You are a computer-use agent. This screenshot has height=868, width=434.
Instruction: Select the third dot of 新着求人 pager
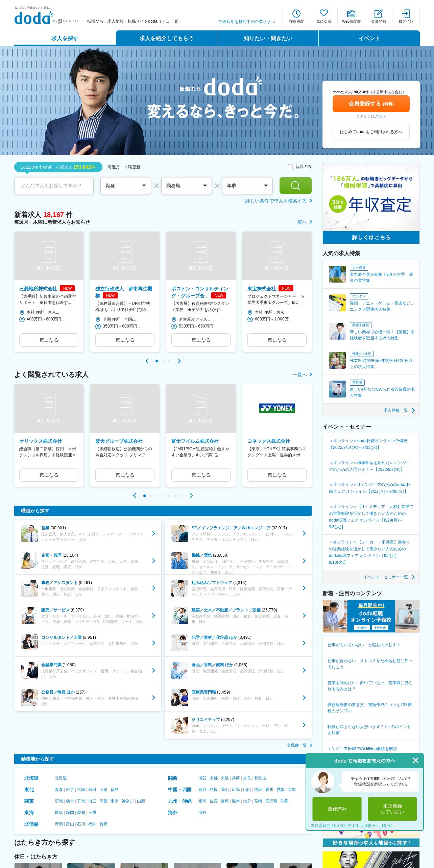(169, 361)
